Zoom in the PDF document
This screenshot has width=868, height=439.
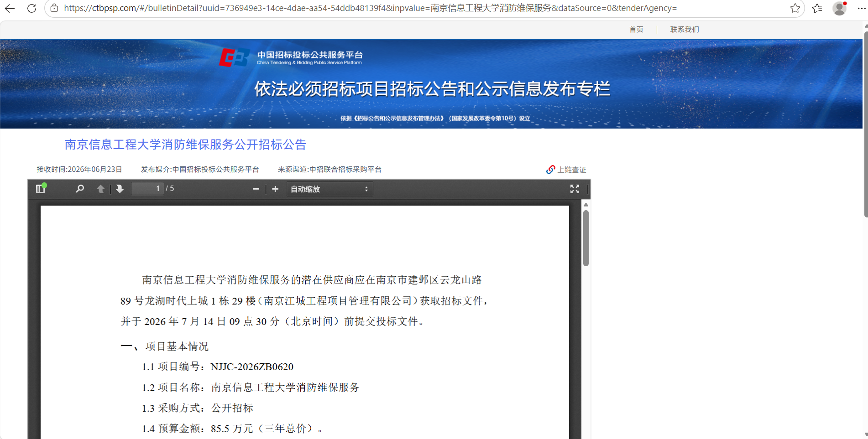coord(275,189)
